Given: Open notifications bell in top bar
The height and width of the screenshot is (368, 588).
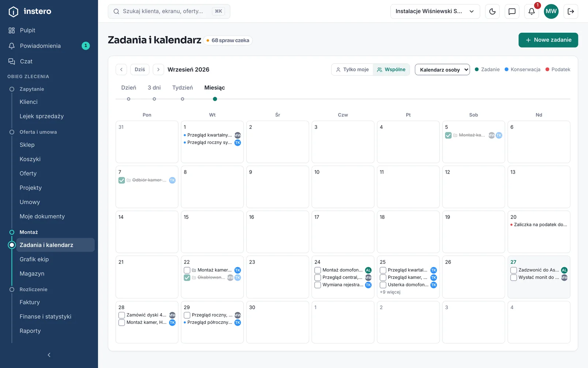Looking at the screenshot, I should click(531, 11).
